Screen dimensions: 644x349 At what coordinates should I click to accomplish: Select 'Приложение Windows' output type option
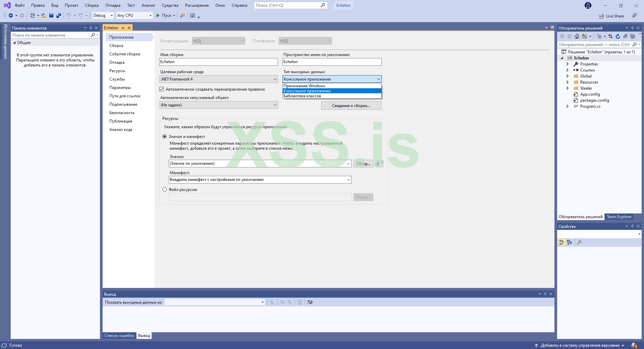[x=332, y=86]
